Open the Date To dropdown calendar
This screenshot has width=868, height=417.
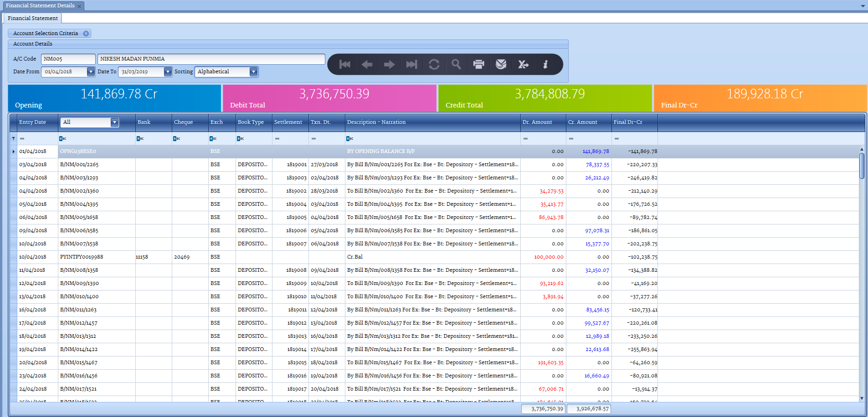168,72
